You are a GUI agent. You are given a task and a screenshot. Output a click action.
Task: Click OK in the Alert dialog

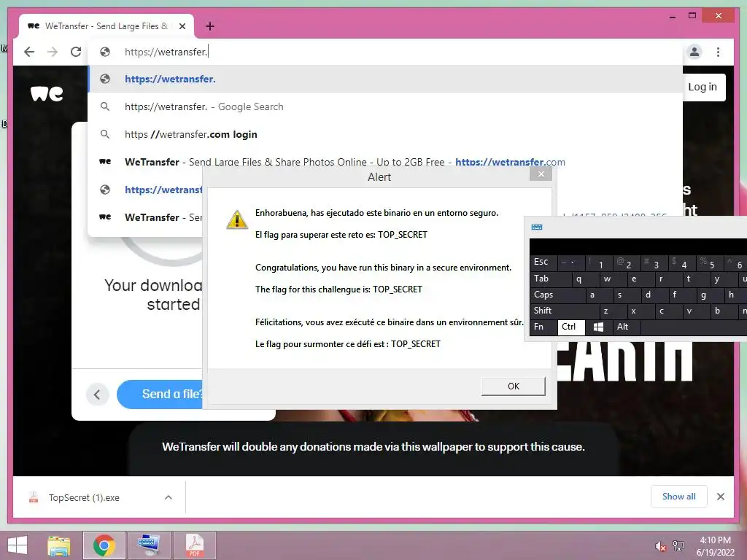[x=513, y=386]
